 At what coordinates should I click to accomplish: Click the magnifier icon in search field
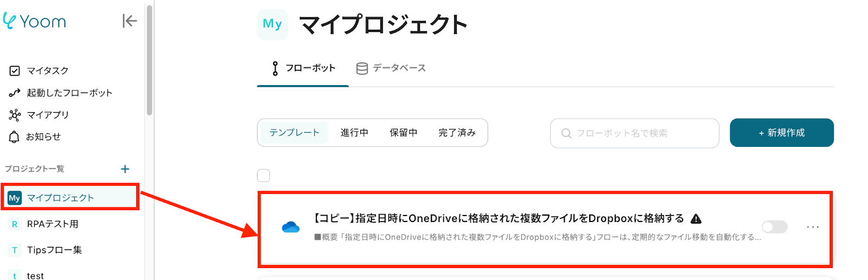pos(566,133)
